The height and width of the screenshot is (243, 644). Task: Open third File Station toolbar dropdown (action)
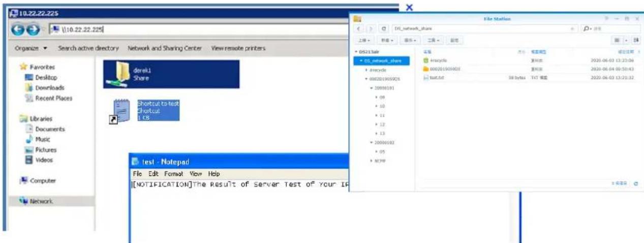coord(410,40)
